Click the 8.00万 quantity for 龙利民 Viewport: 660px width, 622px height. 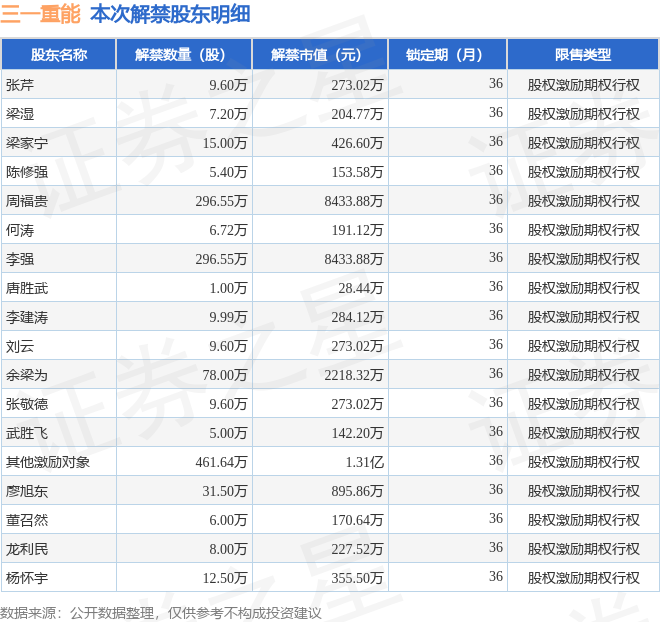tap(228, 549)
